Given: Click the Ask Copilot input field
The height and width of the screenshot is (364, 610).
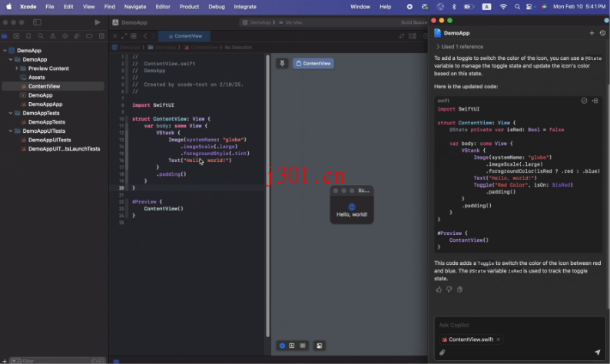Looking at the screenshot, I should 519,325.
